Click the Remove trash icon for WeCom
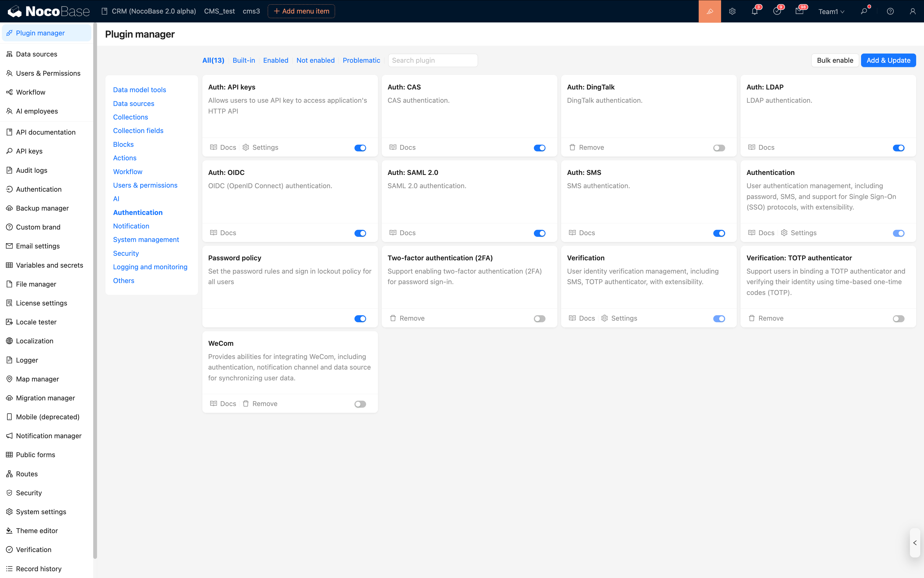This screenshot has width=924, height=578. click(246, 404)
